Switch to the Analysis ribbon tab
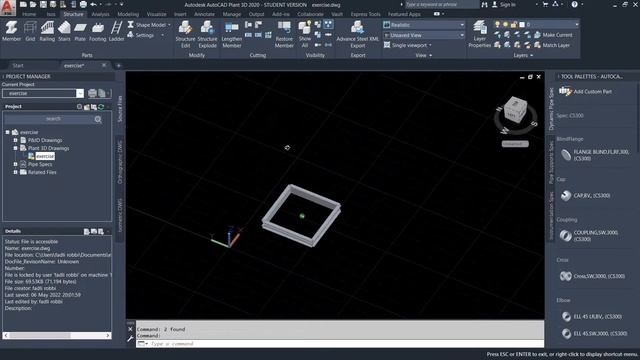Screen dimensions: 640x360 click(x=100, y=14)
